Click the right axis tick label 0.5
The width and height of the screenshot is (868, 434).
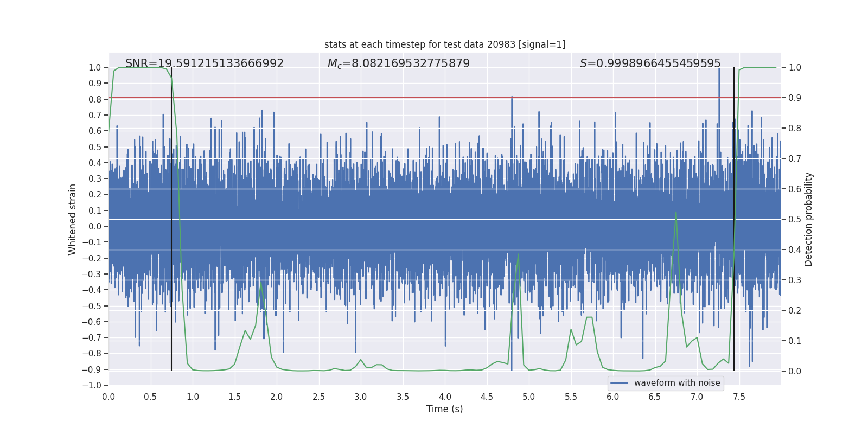[795, 220]
